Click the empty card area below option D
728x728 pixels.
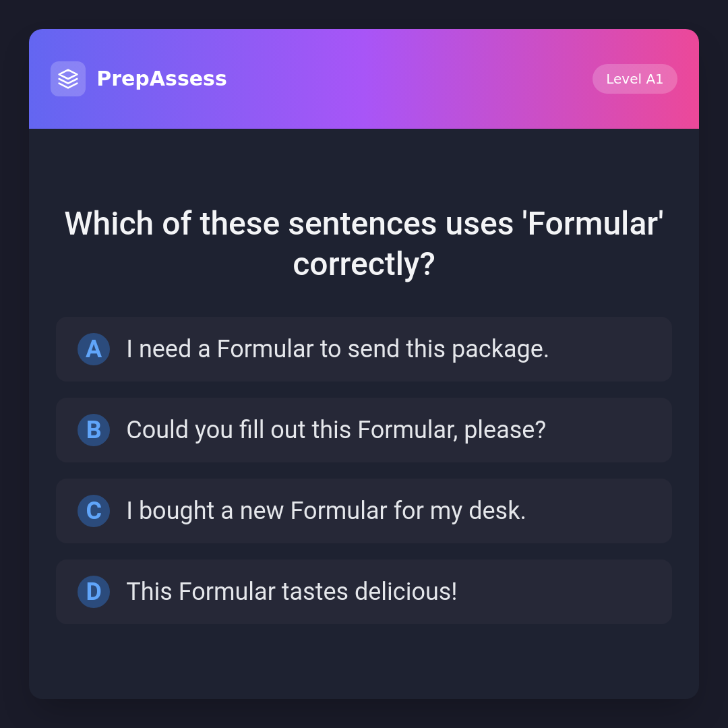(x=364, y=661)
